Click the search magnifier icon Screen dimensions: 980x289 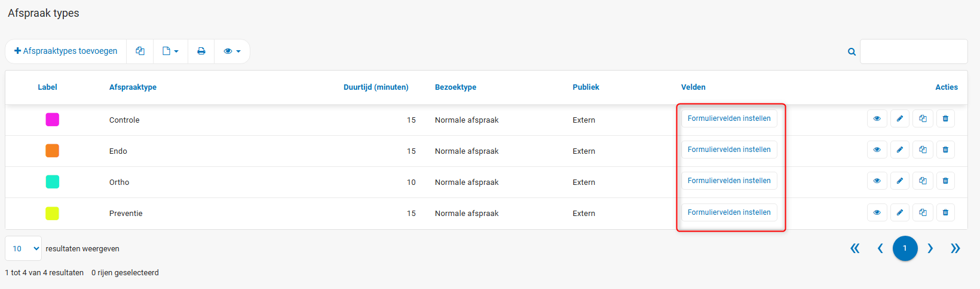pyautogui.click(x=852, y=52)
